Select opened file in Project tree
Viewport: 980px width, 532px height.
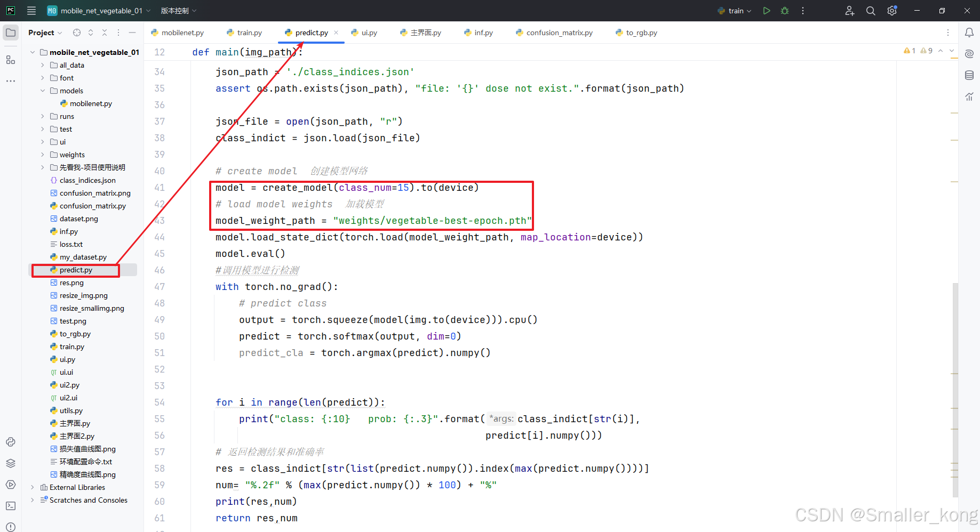[77, 33]
